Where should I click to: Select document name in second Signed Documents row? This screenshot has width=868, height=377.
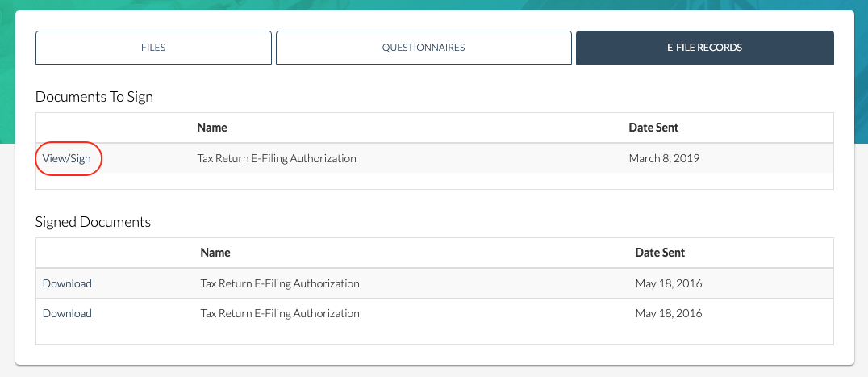[280, 313]
